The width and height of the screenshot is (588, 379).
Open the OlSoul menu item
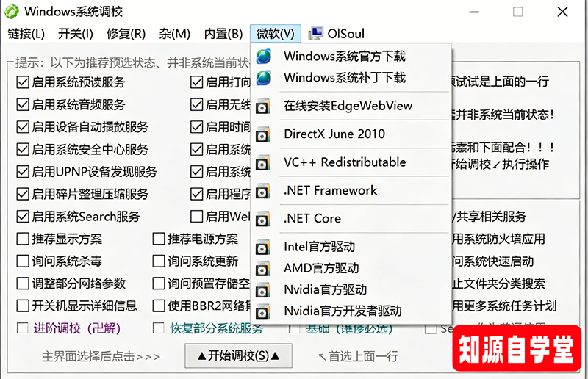336,34
